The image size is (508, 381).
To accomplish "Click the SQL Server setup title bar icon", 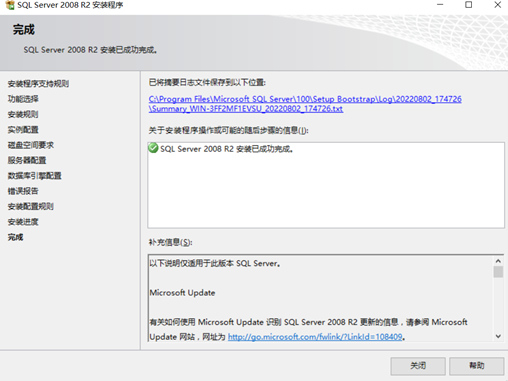I will (10, 5).
